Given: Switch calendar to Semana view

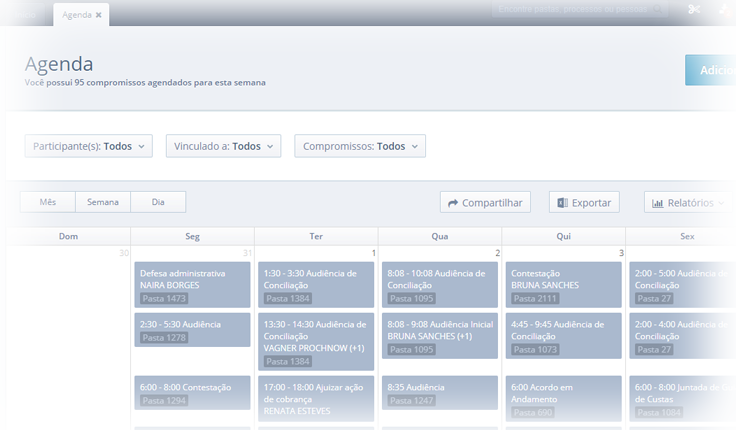Looking at the screenshot, I should tap(103, 202).
